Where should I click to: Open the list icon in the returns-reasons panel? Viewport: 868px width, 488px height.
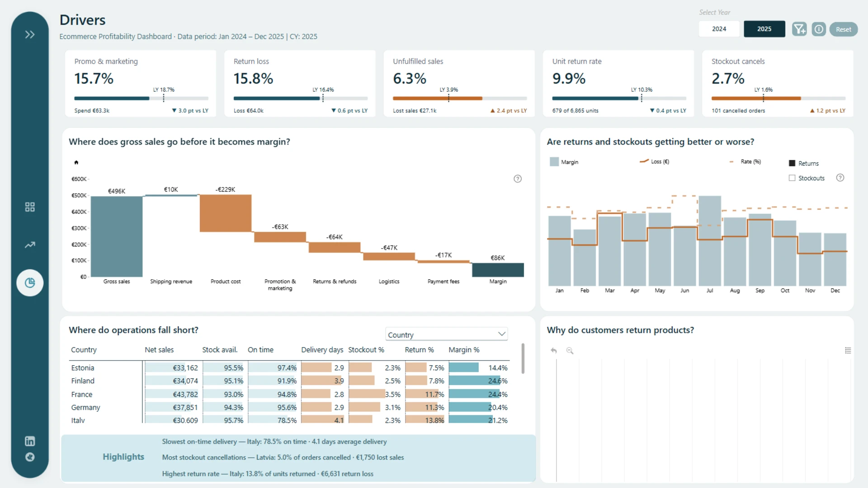coord(848,351)
